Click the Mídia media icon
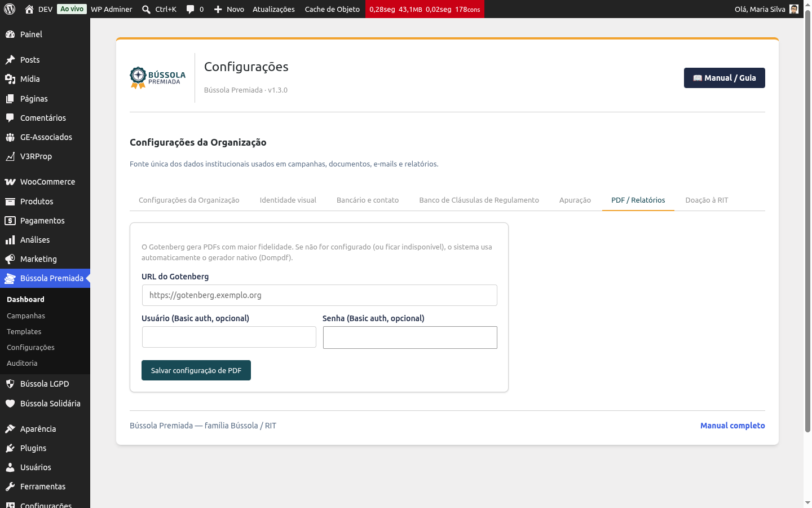This screenshot has height=508, width=812. [x=10, y=79]
